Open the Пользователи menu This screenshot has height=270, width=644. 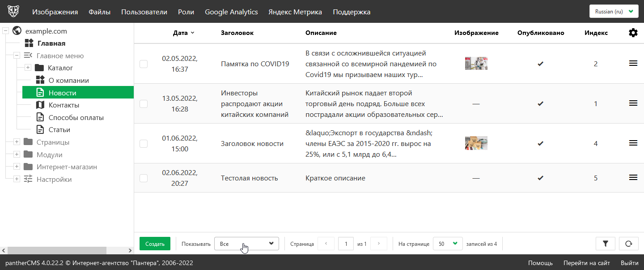click(144, 12)
